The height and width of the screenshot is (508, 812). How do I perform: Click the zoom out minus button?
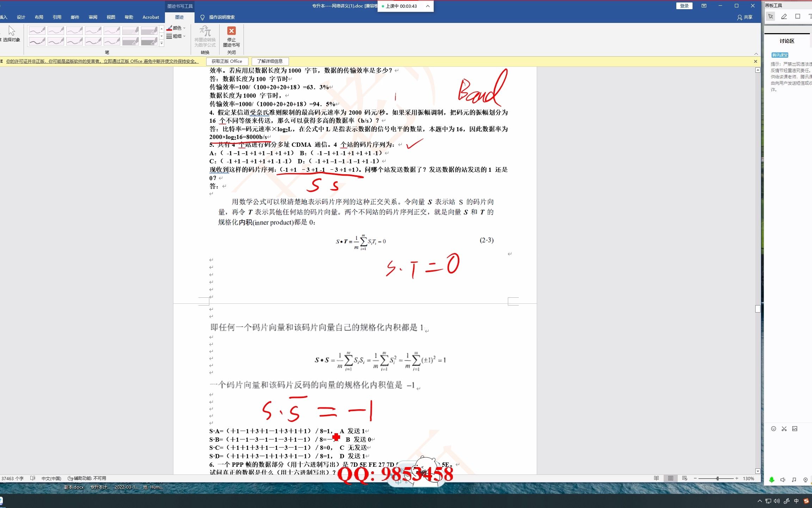(695, 478)
